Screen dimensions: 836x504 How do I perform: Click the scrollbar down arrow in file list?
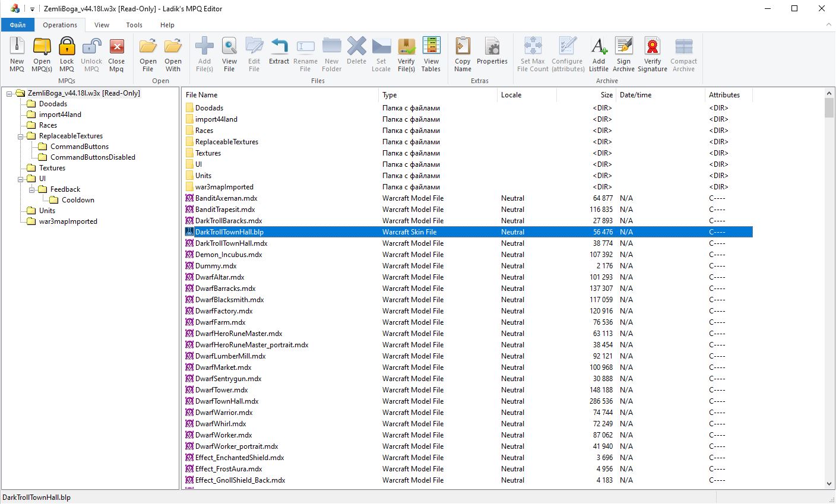tap(829, 484)
